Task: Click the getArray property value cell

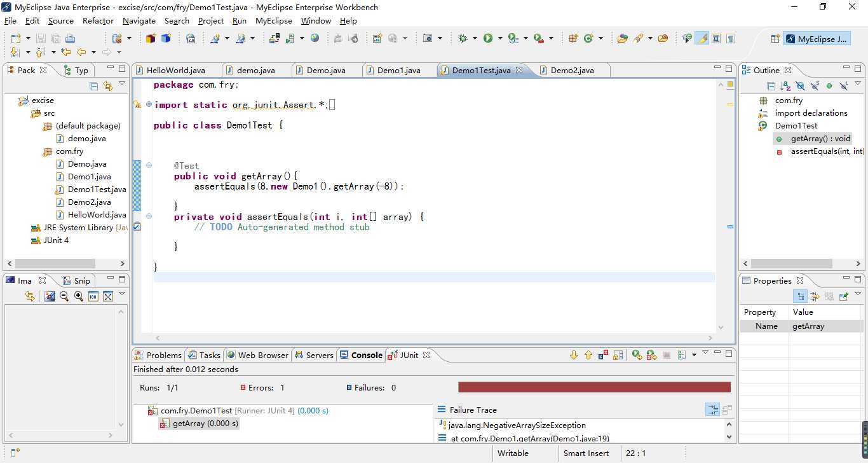Action: 826,326
